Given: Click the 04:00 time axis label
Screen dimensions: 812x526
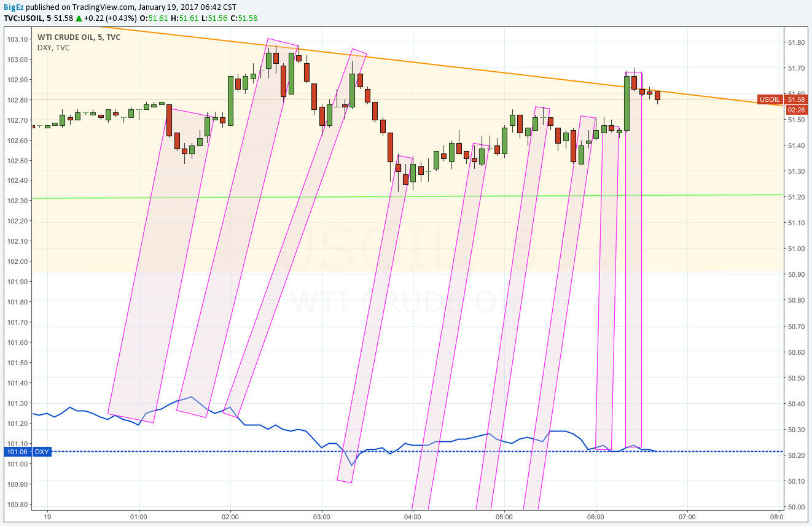Looking at the screenshot, I should point(413,517).
